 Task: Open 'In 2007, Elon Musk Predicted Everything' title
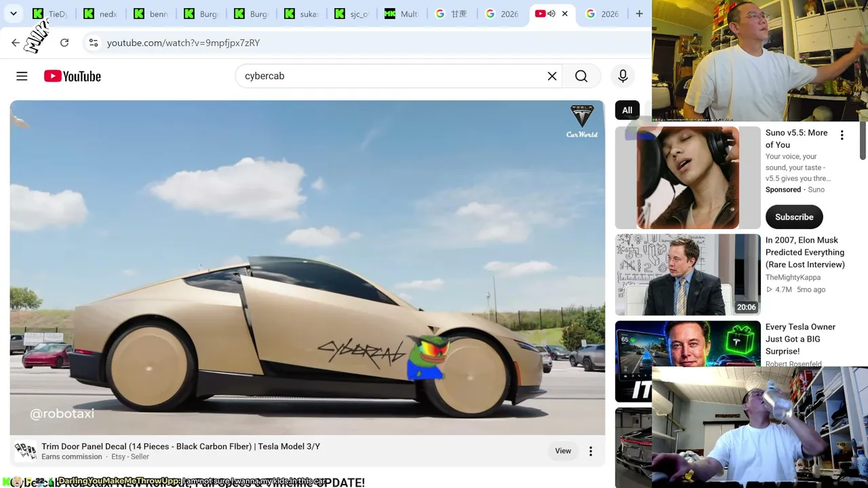[805, 252]
